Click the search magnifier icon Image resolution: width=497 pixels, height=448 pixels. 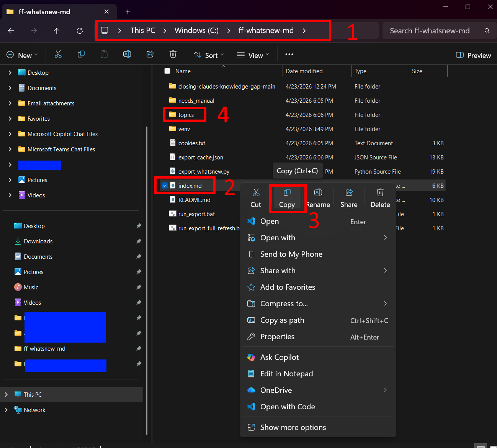(487, 31)
